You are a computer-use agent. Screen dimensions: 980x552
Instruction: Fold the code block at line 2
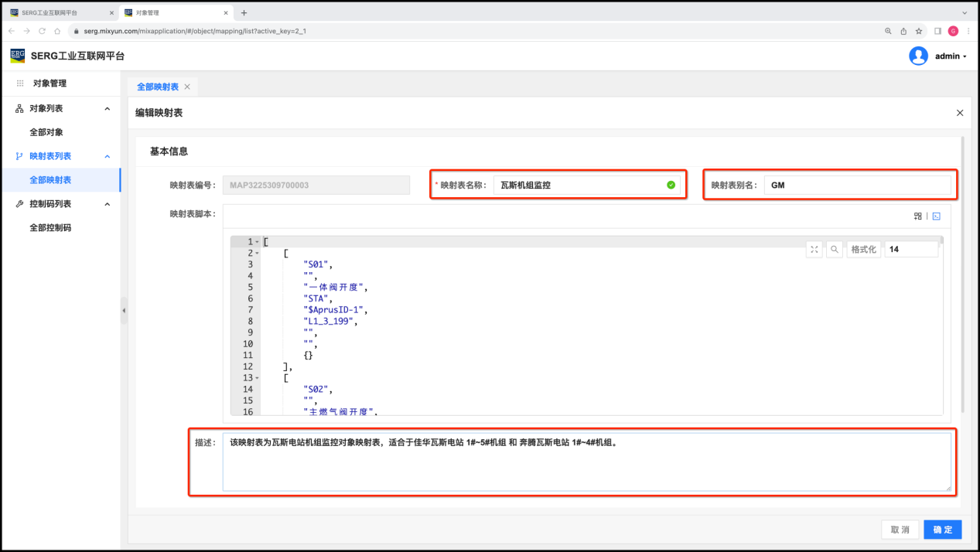click(257, 254)
